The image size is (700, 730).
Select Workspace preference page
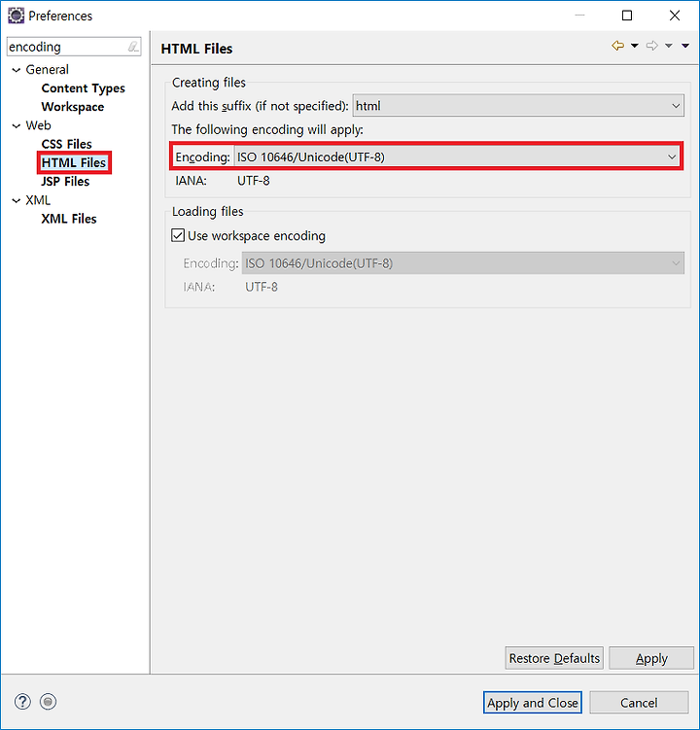(x=73, y=107)
